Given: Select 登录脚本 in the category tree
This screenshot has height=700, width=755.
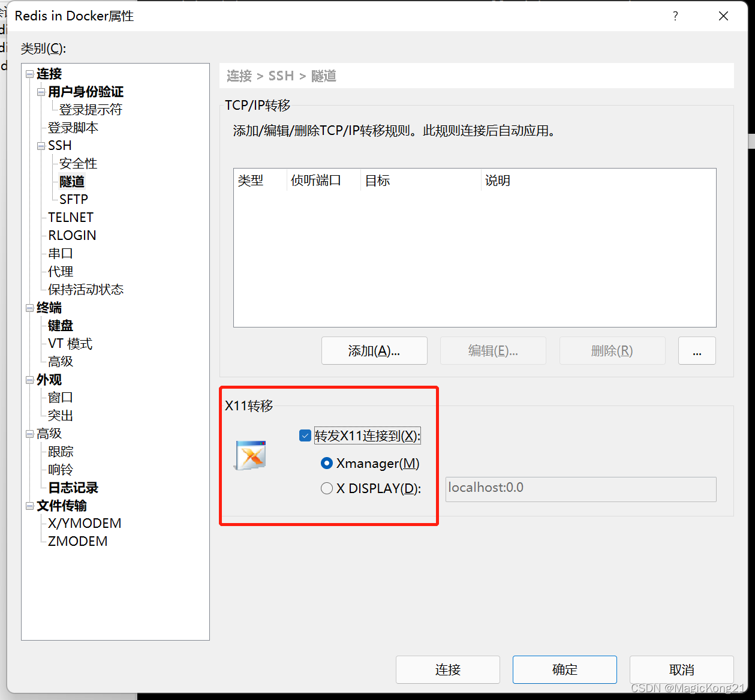Looking at the screenshot, I should 73,128.
